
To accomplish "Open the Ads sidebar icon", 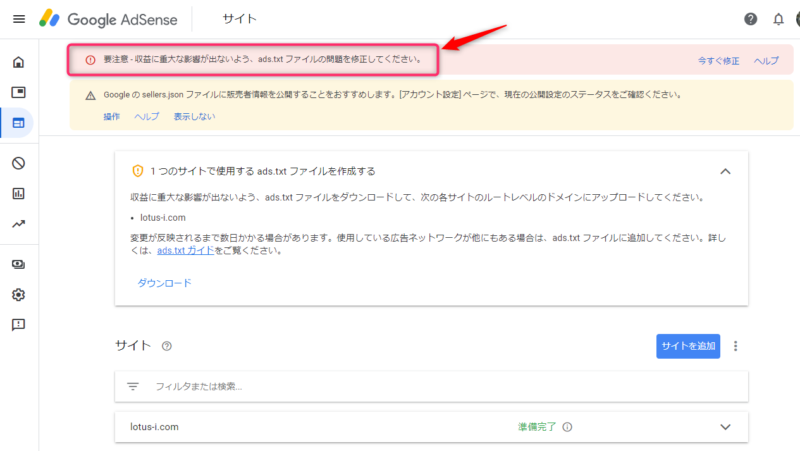I will tap(18, 92).
